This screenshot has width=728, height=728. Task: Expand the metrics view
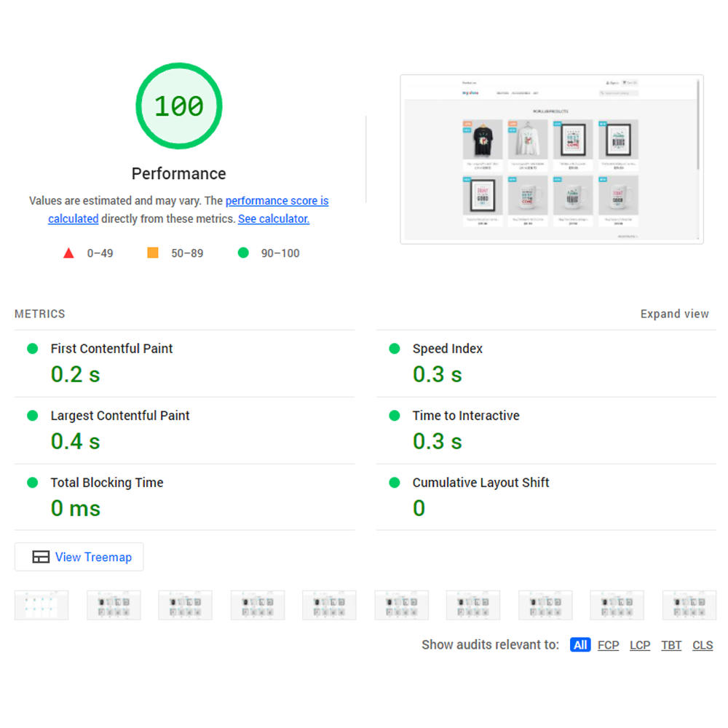[x=675, y=314]
